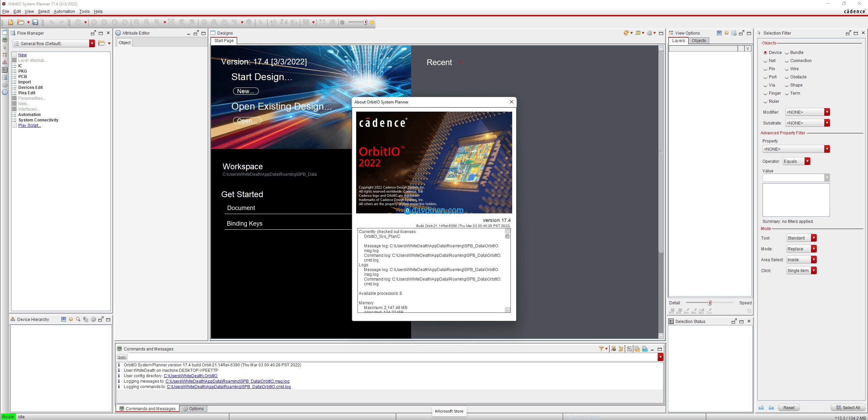Click the undock icon of View Options panel

point(741,33)
